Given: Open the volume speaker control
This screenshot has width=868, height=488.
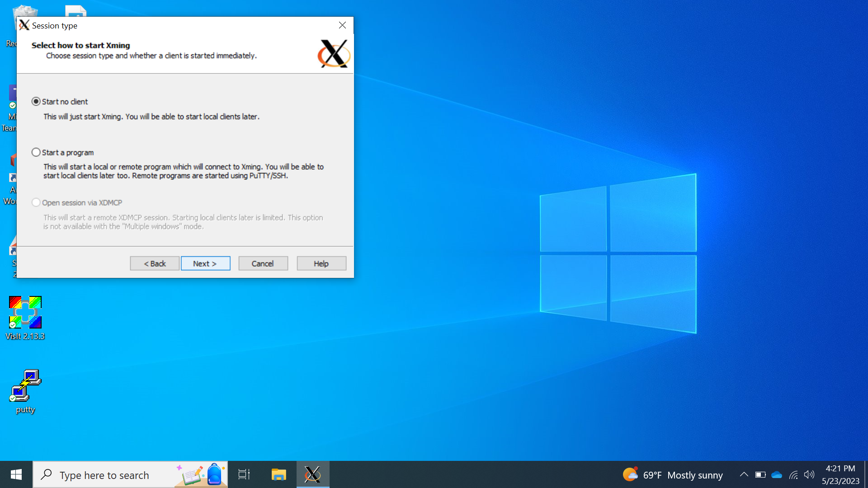Looking at the screenshot, I should 809,474.
